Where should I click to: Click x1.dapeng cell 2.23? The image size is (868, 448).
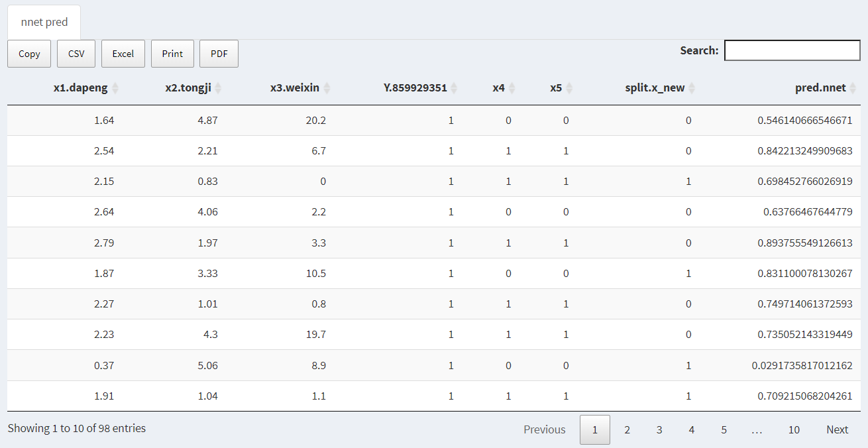point(104,335)
